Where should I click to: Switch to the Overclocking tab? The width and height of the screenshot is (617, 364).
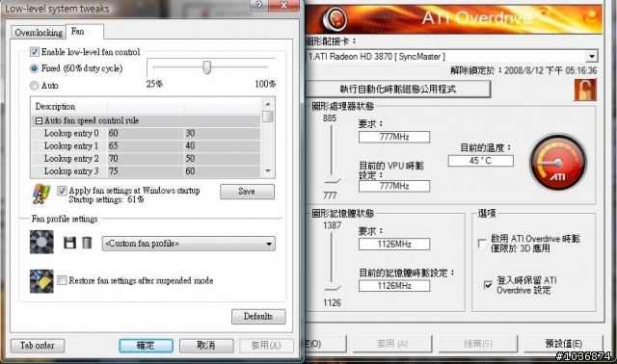point(39,32)
